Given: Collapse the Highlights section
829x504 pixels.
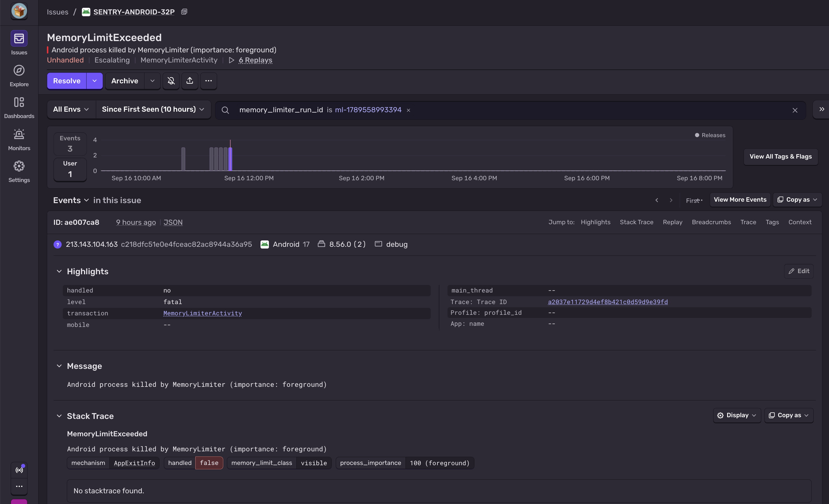Looking at the screenshot, I should coord(59,271).
